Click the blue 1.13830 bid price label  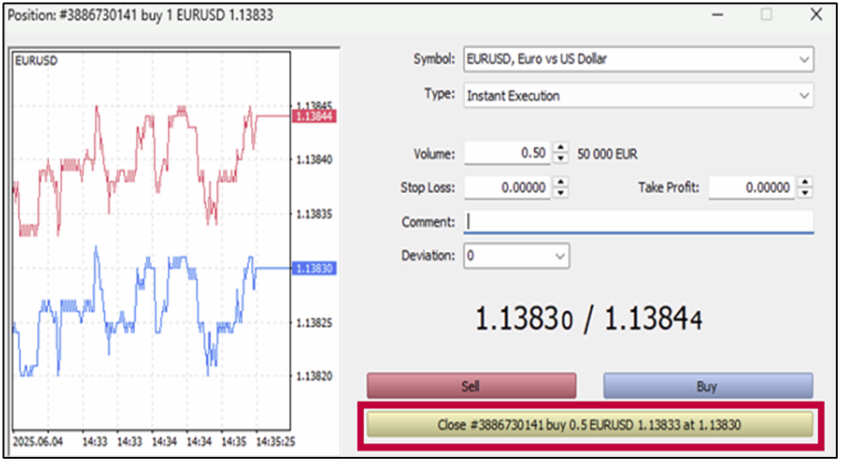coord(313,269)
